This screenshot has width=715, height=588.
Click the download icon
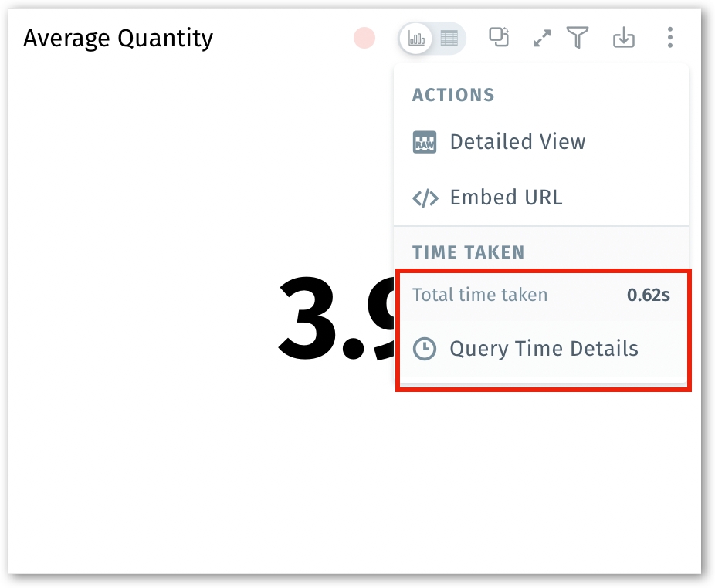(623, 37)
